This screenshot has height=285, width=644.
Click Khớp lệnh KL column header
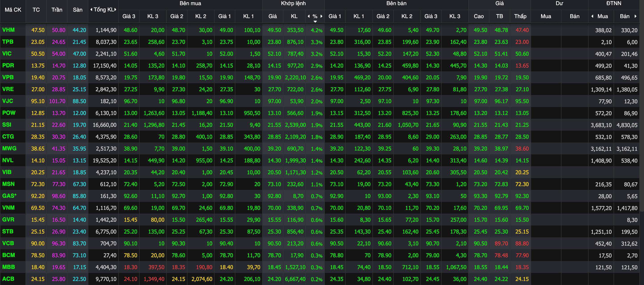[294, 16]
